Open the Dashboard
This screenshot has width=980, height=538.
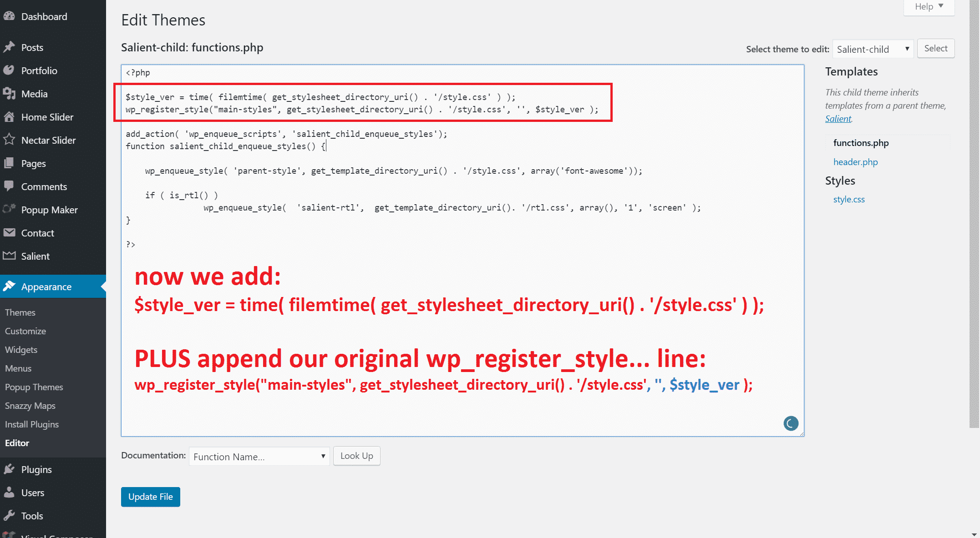point(44,16)
